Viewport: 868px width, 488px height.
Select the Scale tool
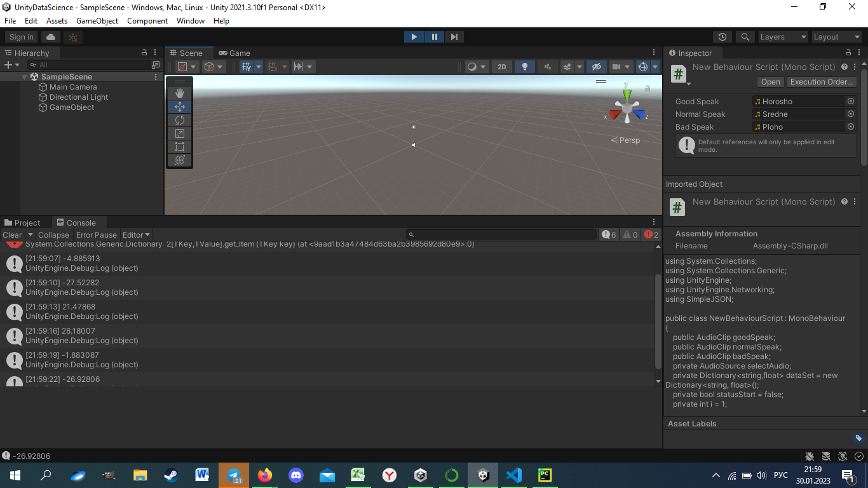(179, 133)
